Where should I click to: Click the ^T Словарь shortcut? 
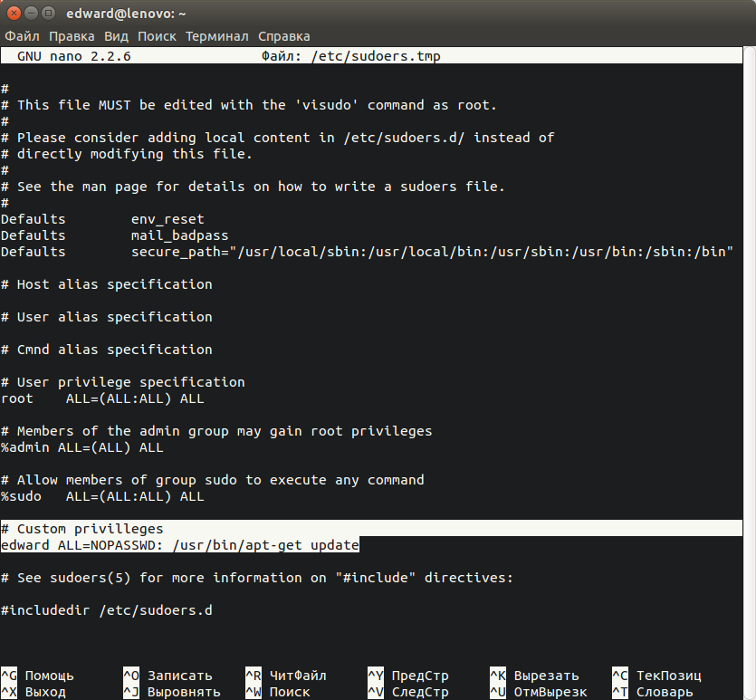coord(653,692)
